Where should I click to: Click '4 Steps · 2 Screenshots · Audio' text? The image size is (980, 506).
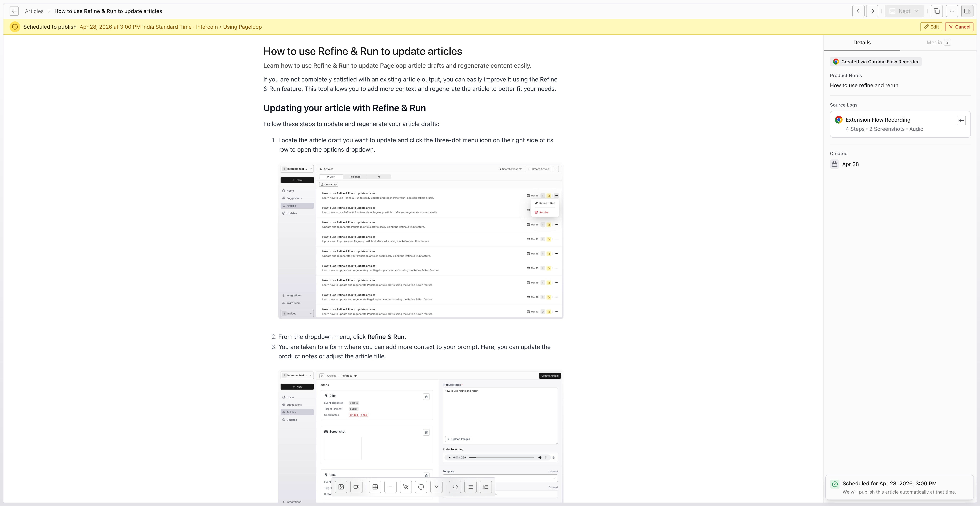tap(884, 129)
